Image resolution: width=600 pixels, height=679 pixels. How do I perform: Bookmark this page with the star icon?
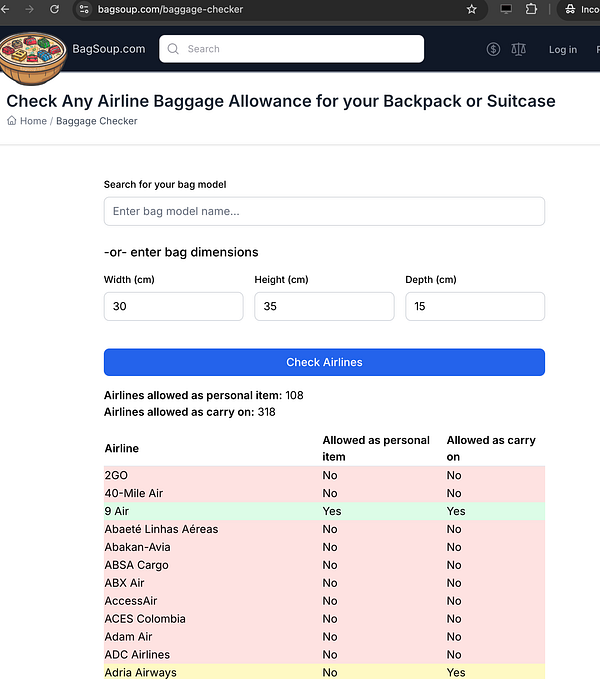[x=471, y=9]
